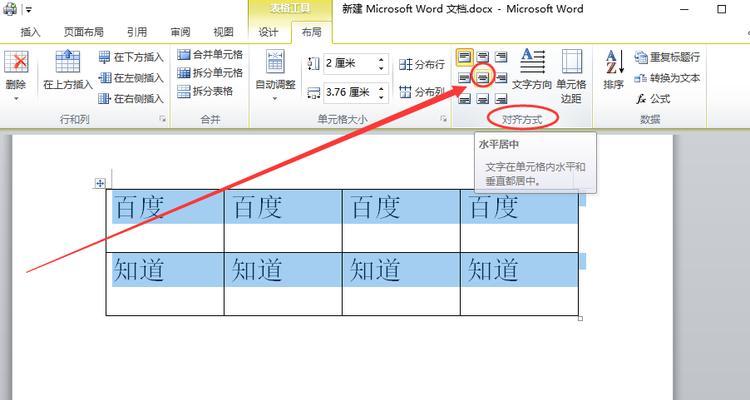Open 单元格边距 cell margins

[x=571, y=76]
